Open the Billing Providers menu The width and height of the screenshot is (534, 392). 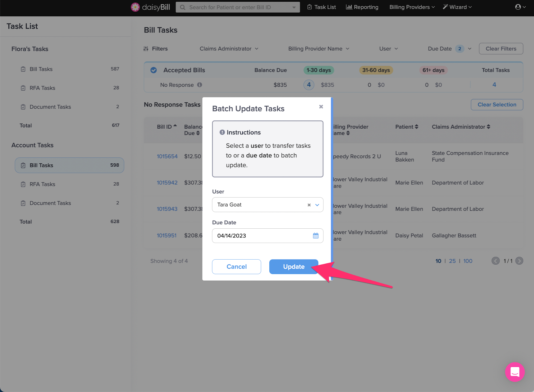coord(412,7)
